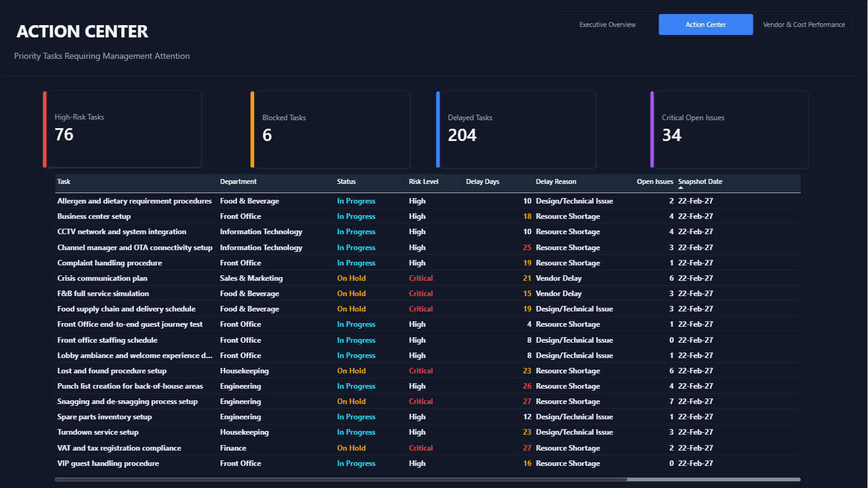The height and width of the screenshot is (488, 868).
Task: Sort by the Task column header
Action: coord(64,181)
